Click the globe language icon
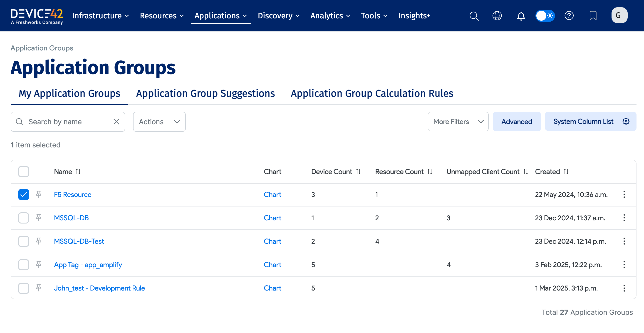This screenshot has height=333, width=644. click(x=497, y=15)
